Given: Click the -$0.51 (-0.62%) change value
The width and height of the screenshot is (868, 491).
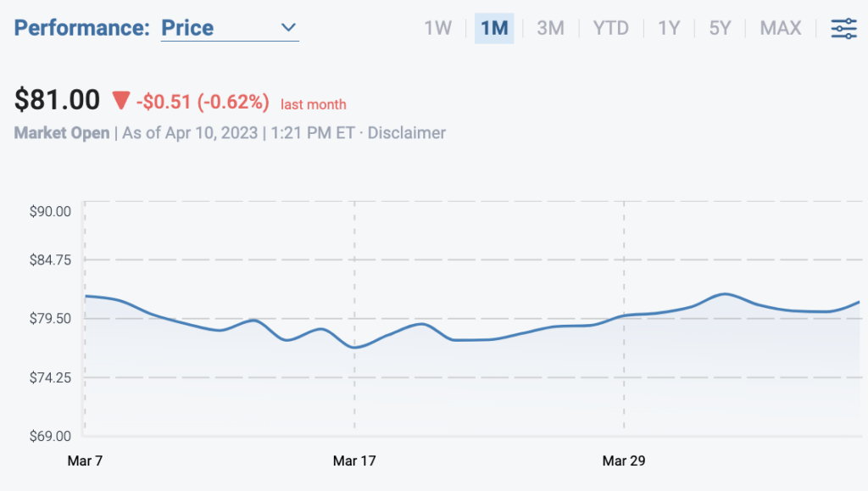Looking at the screenshot, I should pyautogui.click(x=203, y=103).
